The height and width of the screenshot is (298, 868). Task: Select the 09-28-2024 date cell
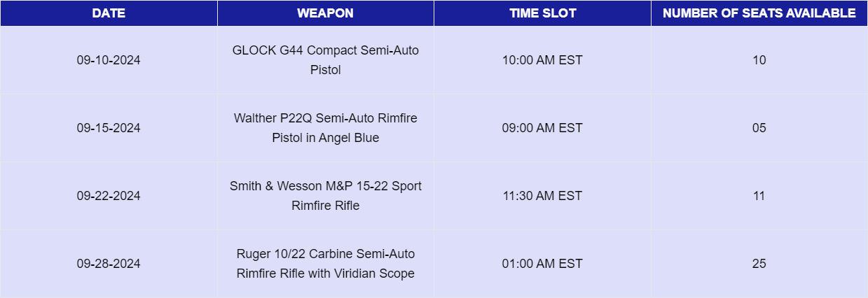pos(109,264)
